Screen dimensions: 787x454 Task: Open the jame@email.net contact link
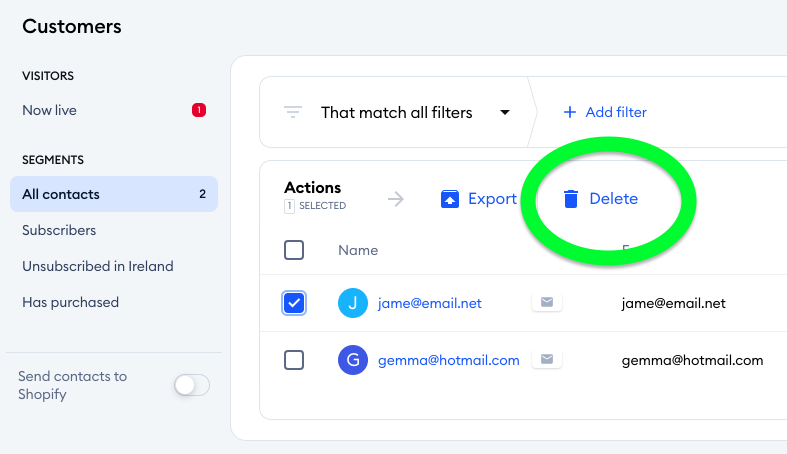[430, 303]
